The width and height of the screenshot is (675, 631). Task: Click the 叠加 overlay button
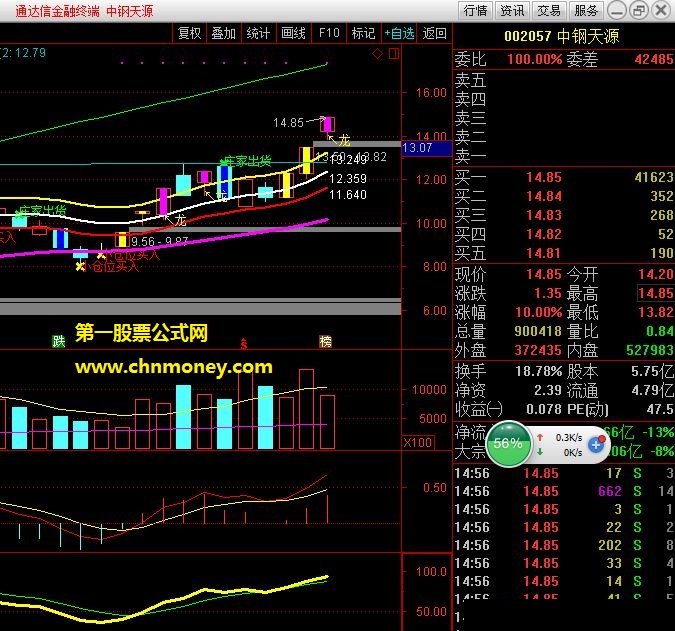coord(223,33)
